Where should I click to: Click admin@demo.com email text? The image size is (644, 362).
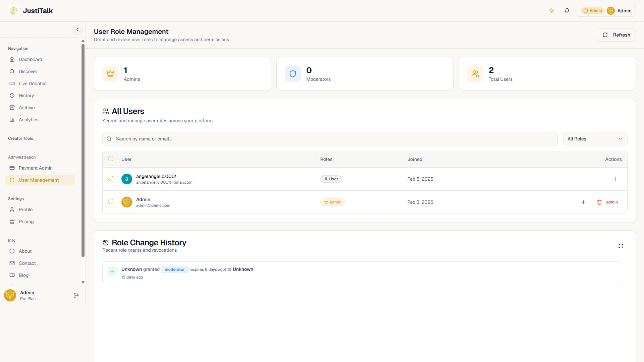pyautogui.click(x=153, y=206)
